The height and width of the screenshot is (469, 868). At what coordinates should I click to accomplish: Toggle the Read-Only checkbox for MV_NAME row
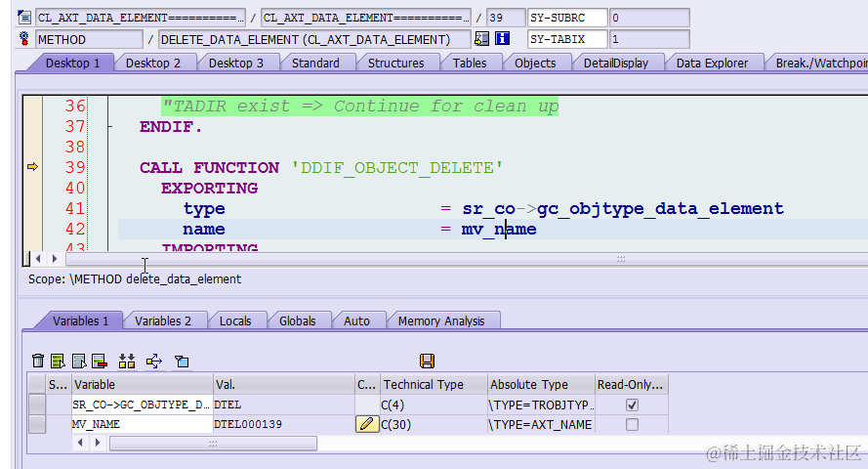tap(632, 424)
